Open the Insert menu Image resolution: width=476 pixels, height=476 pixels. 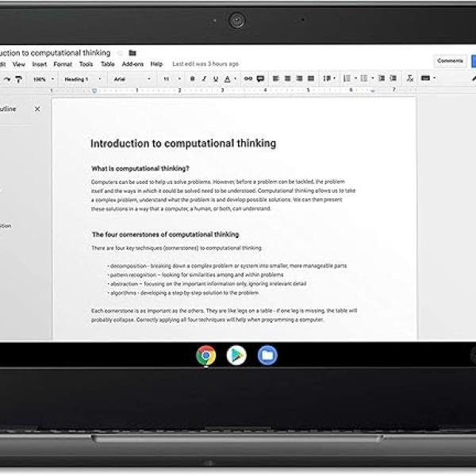(39, 64)
